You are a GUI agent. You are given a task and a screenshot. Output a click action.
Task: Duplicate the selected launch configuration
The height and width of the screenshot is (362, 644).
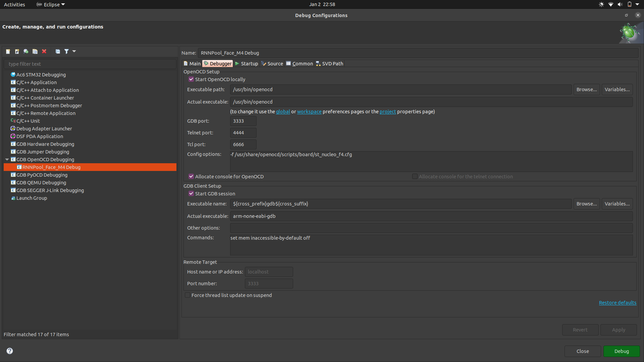pos(35,51)
